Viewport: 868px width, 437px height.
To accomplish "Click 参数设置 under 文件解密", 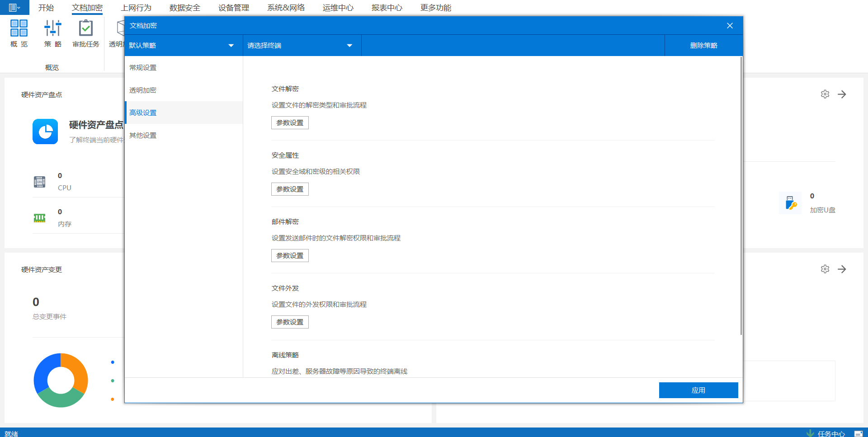I will tap(290, 123).
